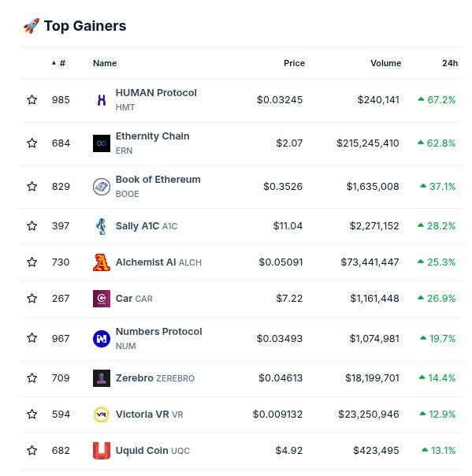Open the Zerebro coin page link
The height and width of the screenshot is (476, 472).
coord(155,378)
